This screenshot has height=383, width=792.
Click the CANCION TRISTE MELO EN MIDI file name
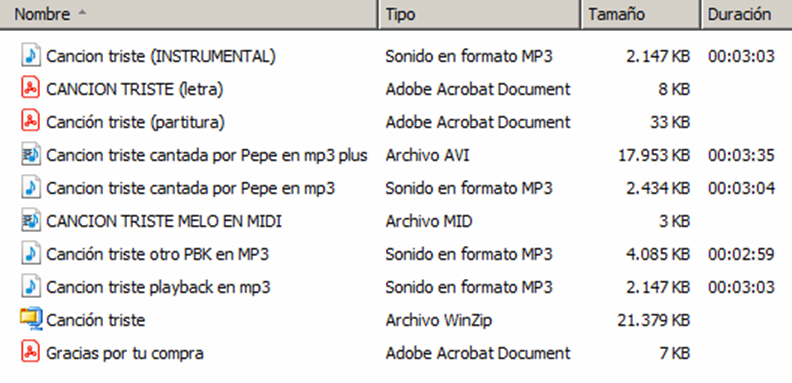pos(164,221)
